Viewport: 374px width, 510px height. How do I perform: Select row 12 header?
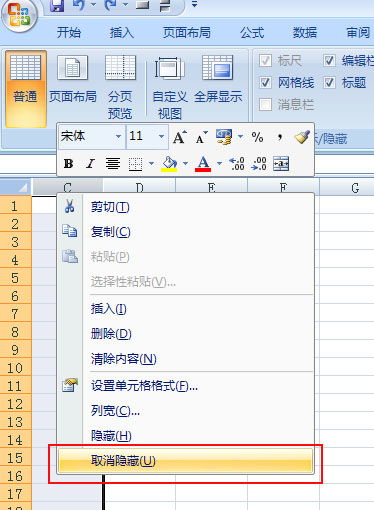pos(16,404)
